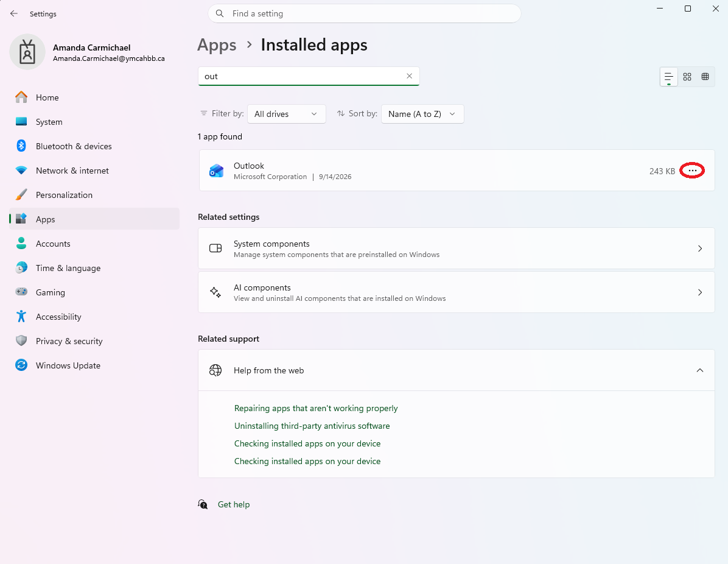Click the Network wifi icon

(21, 171)
